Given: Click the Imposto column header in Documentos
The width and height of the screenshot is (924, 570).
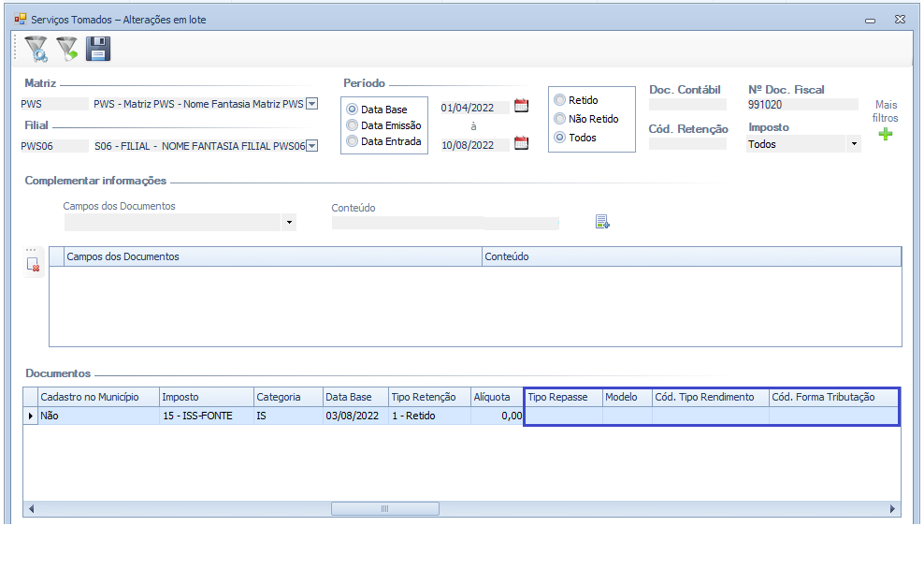Looking at the screenshot, I should point(206,397).
